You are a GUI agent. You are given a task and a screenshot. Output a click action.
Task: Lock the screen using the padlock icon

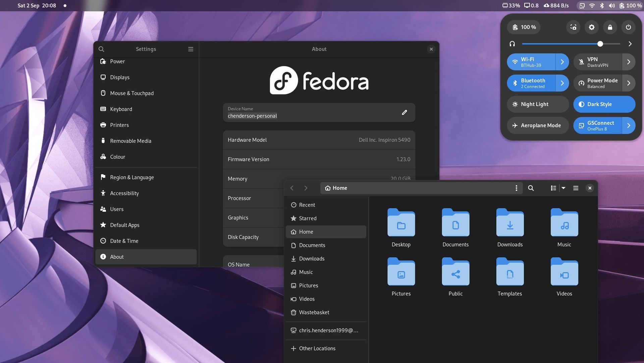tap(610, 27)
